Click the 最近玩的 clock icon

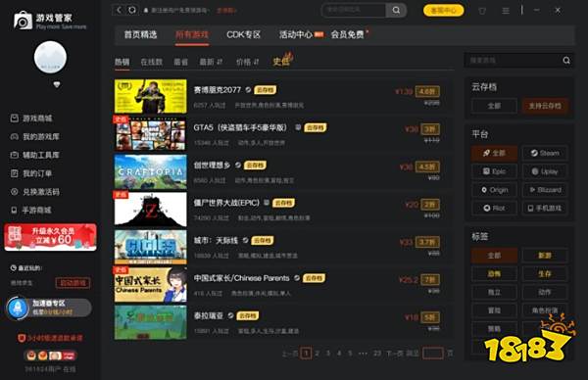click(x=13, y=268)
